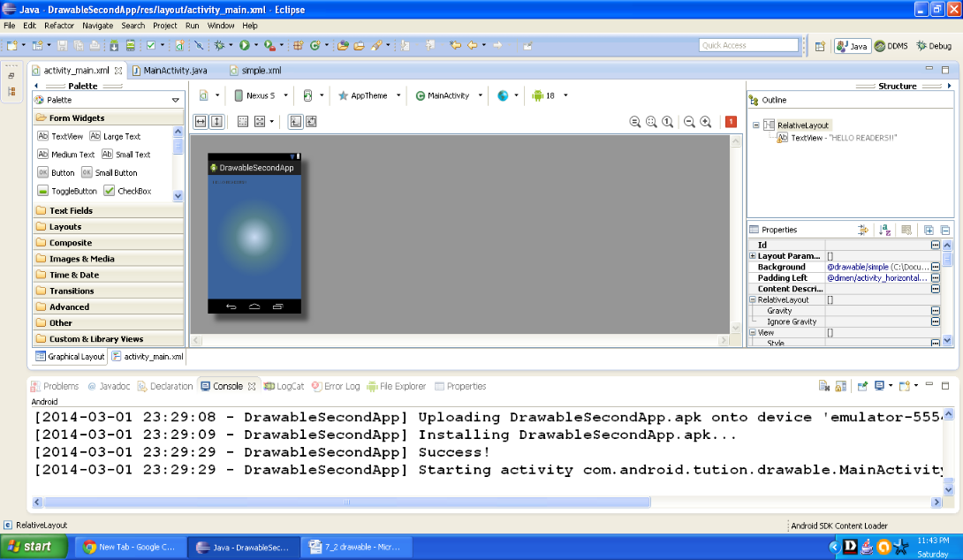
Task: Open the Android Virtual Device Manager icon
Action: [x=130, y=45]
